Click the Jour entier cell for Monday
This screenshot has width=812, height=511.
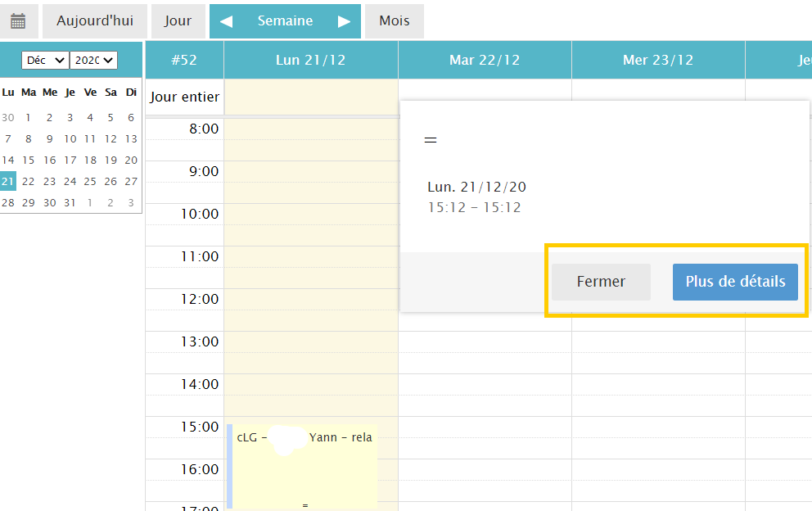[x=311, y=97]
